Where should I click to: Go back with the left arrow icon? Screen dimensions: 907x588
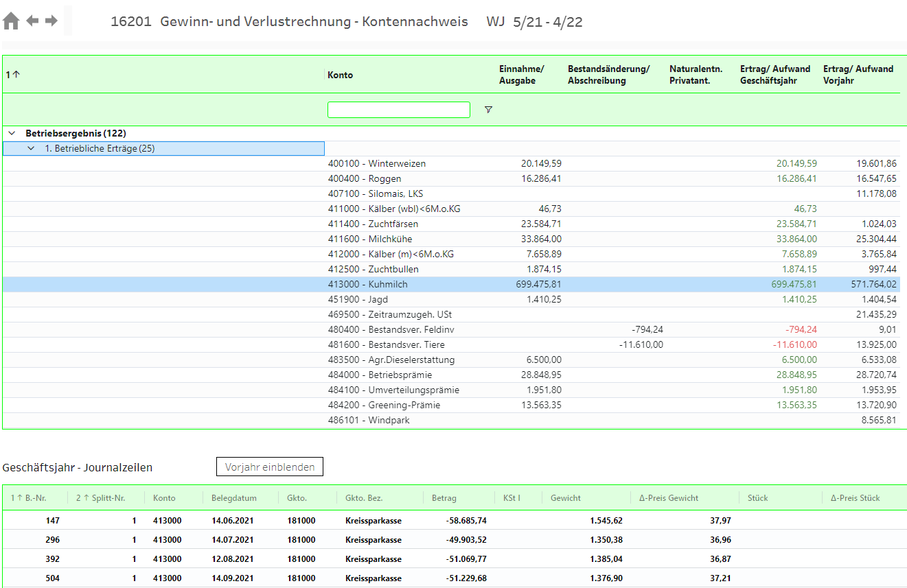pos(32,21)
